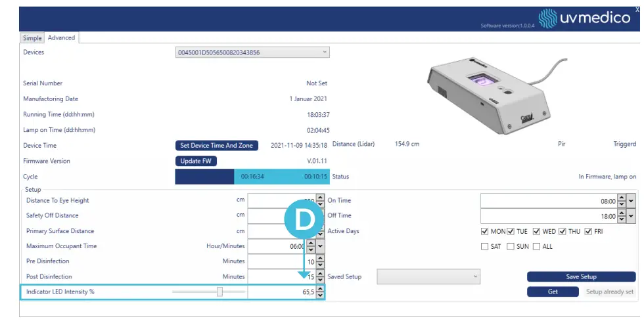Click the Get button
Viewport: 644px width, 325px height.
(553, 292)
